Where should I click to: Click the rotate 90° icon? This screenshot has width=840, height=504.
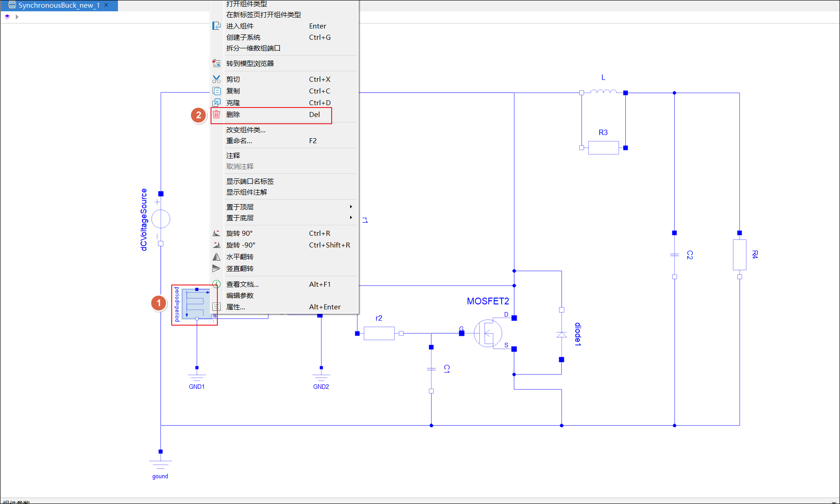(216, 233)
